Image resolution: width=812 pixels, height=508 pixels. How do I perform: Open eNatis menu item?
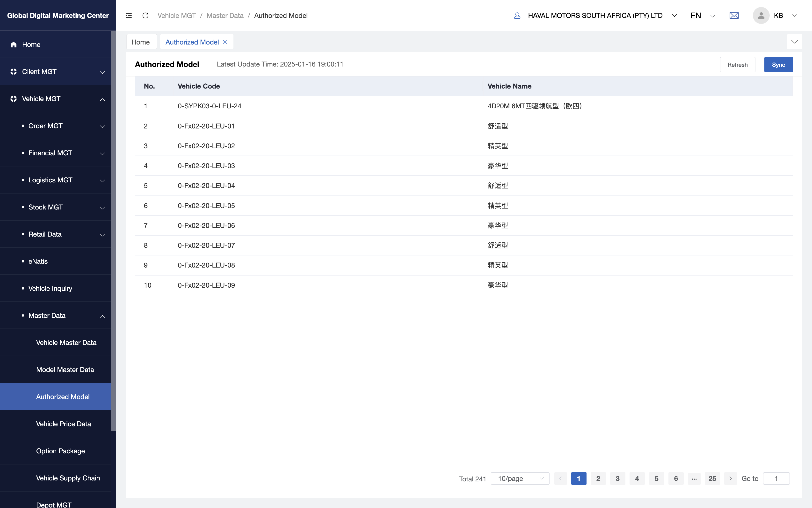tap(55, 261)
